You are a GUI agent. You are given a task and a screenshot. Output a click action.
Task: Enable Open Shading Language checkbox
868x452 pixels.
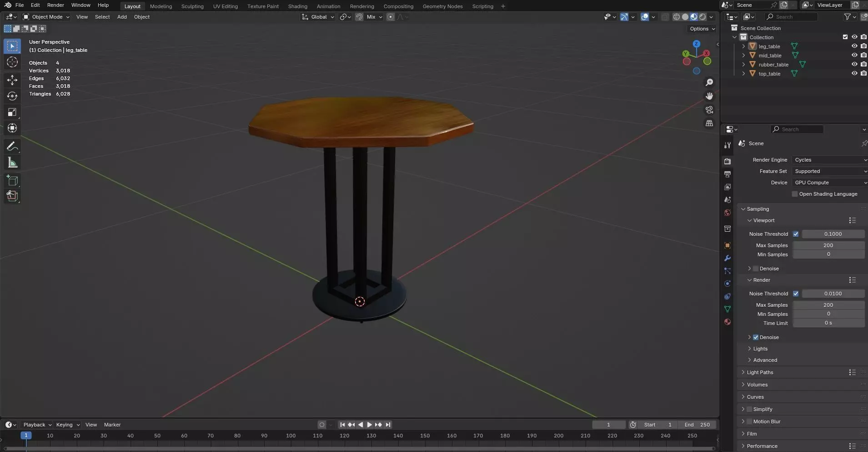click(x=795, y=194)
